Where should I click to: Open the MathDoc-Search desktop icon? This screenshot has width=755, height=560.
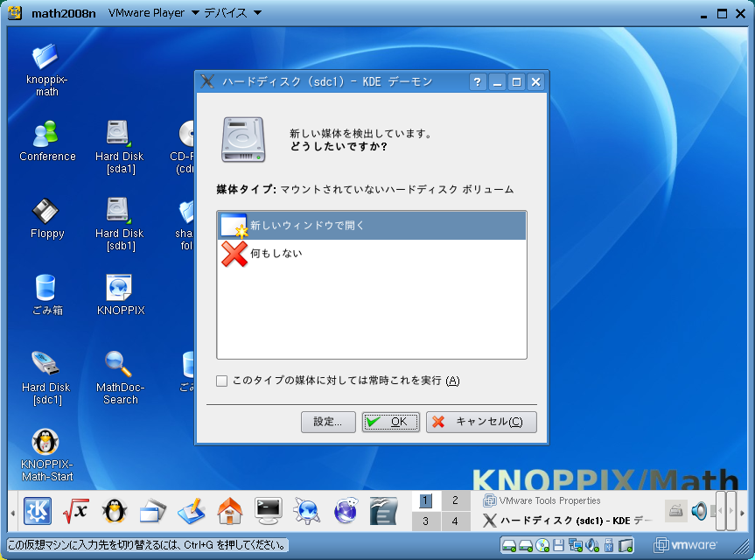pos(121,378)
